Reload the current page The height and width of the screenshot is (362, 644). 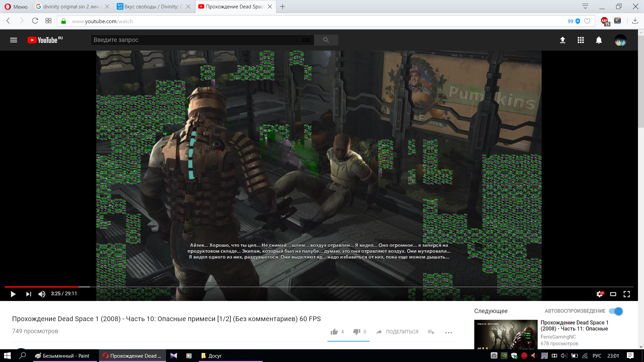[35, 21]
